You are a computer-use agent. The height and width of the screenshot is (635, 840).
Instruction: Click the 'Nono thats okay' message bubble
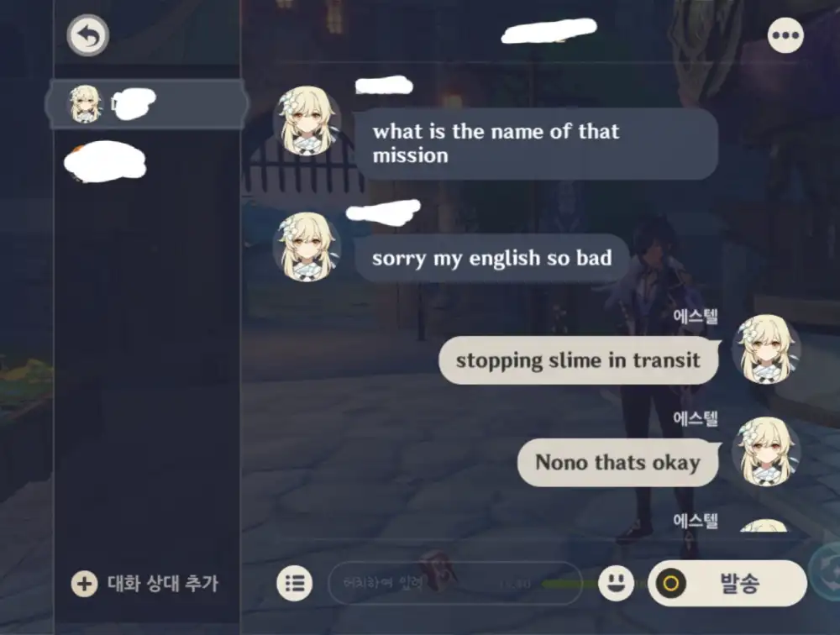point(617,463)
